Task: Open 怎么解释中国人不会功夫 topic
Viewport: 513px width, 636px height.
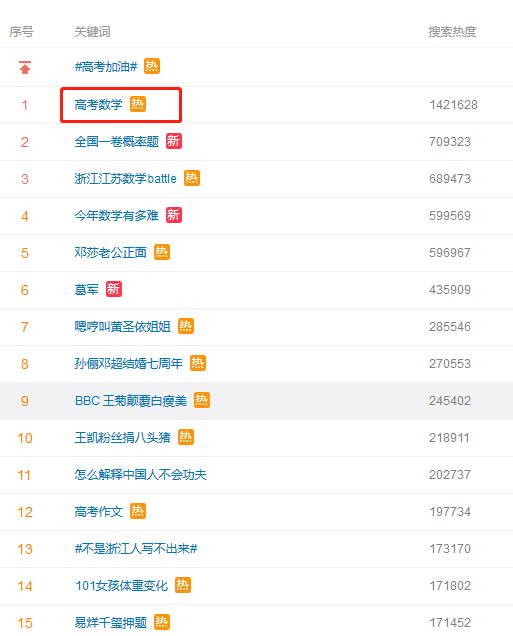Action: 140,475
